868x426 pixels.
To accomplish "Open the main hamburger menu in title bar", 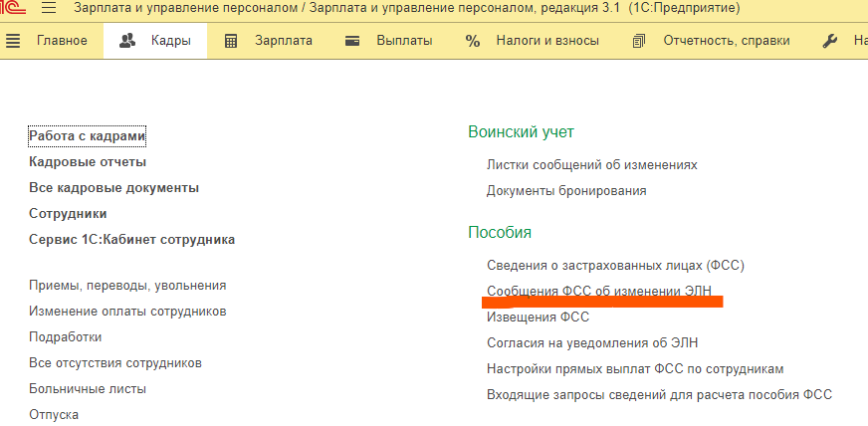I will [49, 9].
